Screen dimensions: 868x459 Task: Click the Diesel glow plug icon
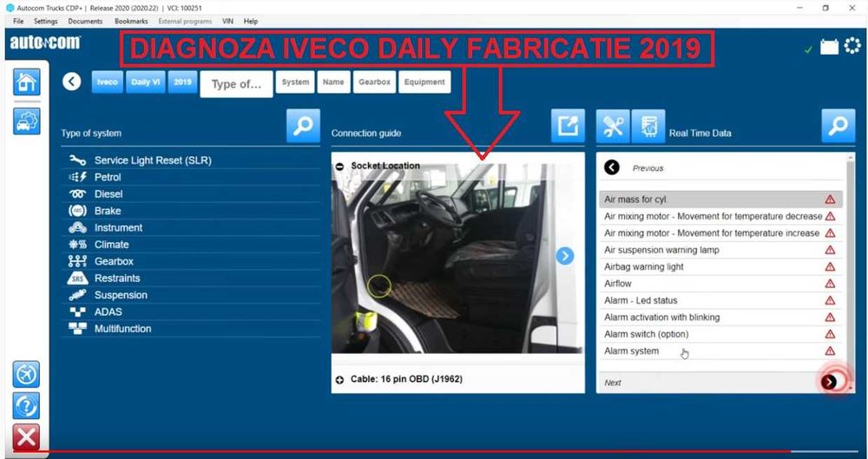77,194
